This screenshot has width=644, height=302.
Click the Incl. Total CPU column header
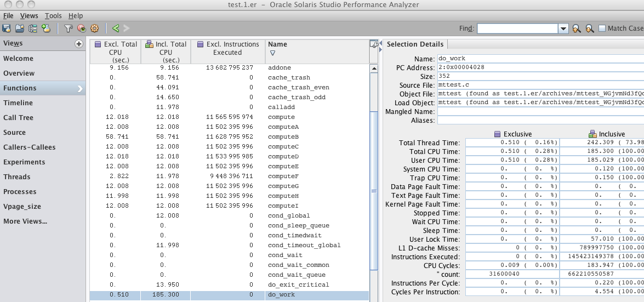coord(166,52)
